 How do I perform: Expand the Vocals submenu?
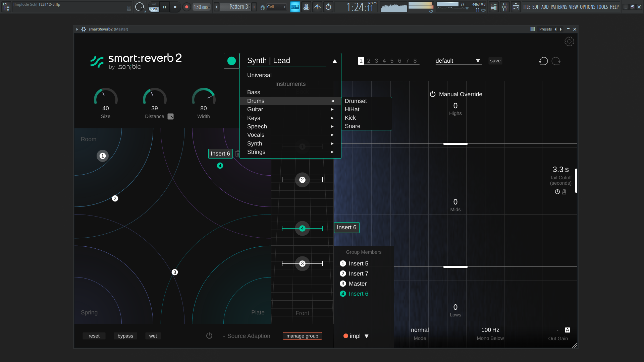tap(290, 135)
